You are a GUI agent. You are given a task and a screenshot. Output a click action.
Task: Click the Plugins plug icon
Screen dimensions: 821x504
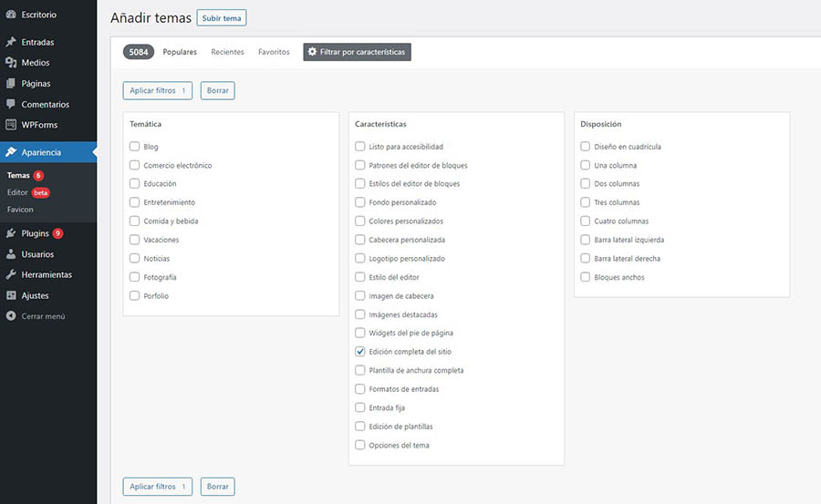pyautogui.click(x=11, y=233)
